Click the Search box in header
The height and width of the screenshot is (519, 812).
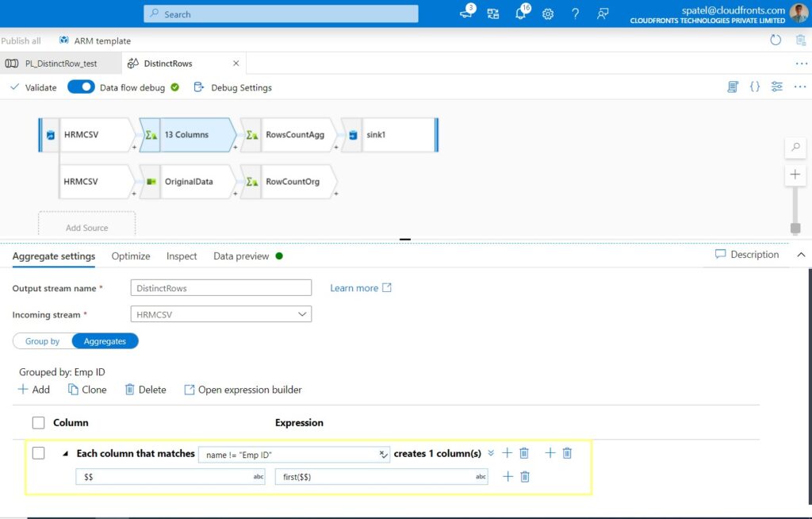tap(281, 14)
